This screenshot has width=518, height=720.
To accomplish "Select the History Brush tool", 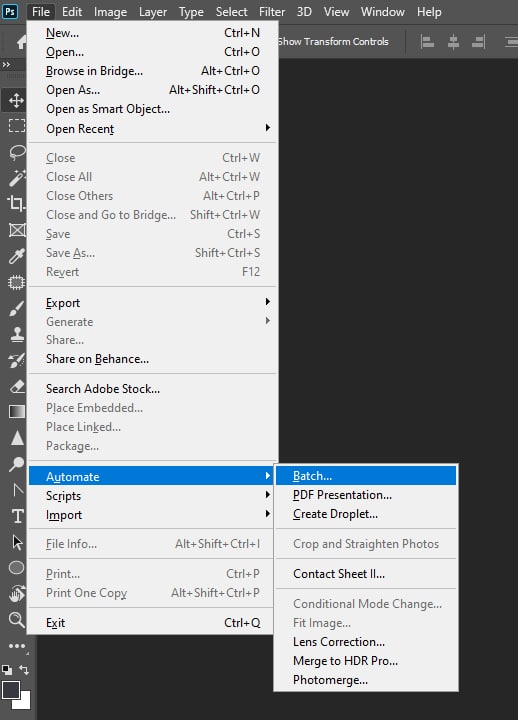I will point(17,360).
